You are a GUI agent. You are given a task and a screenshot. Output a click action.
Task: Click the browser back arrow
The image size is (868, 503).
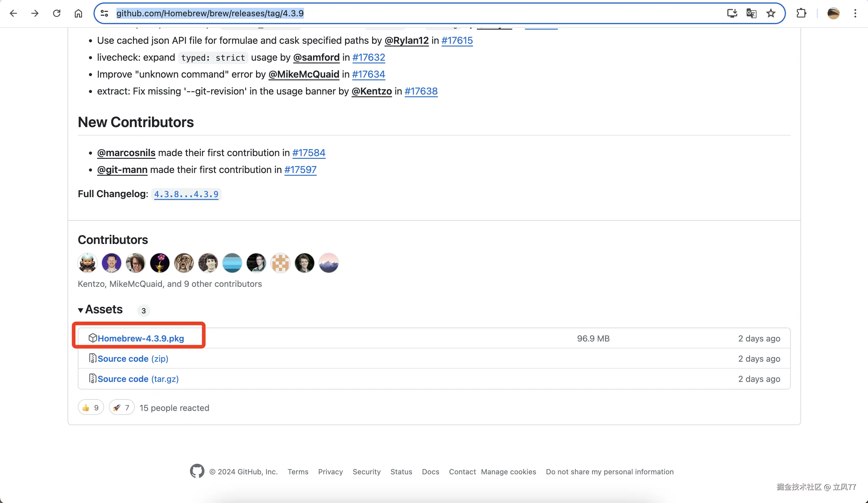pyautogui.click(x=14, y=14)
